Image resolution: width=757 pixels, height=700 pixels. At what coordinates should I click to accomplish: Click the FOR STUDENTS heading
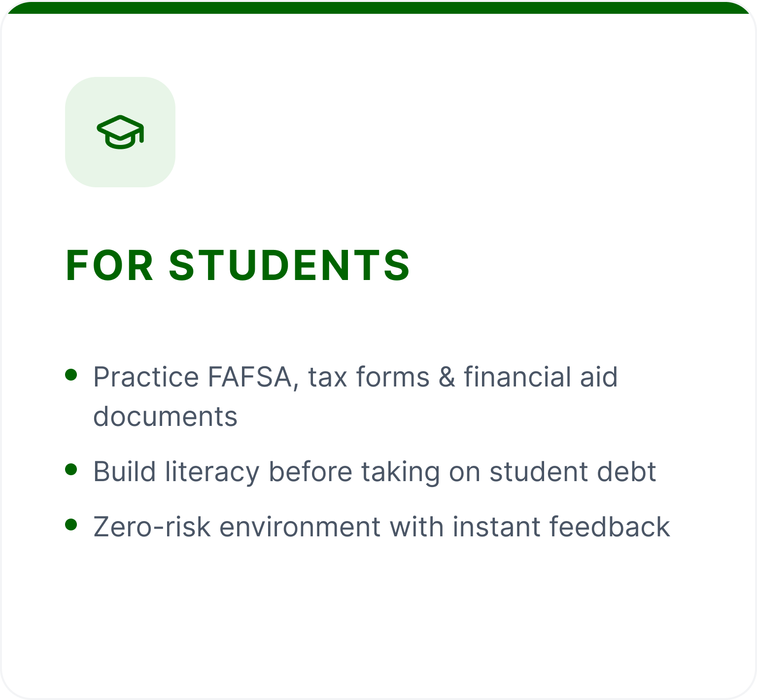[238, 265]
